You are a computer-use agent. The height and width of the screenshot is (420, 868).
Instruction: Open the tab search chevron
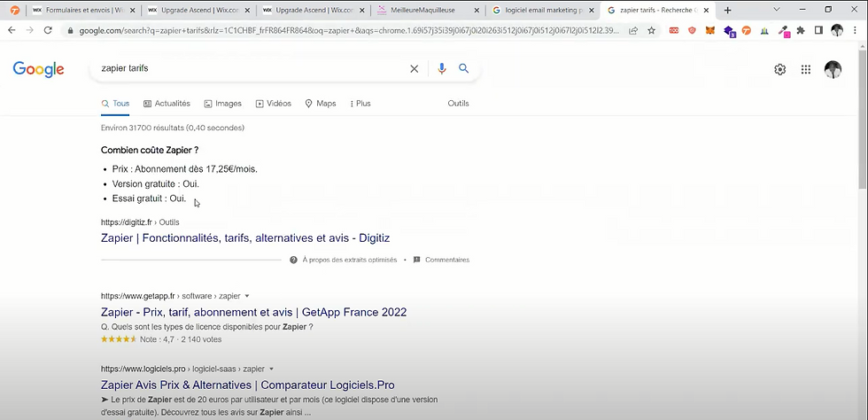pyautogui.click(x=777, y=10)
